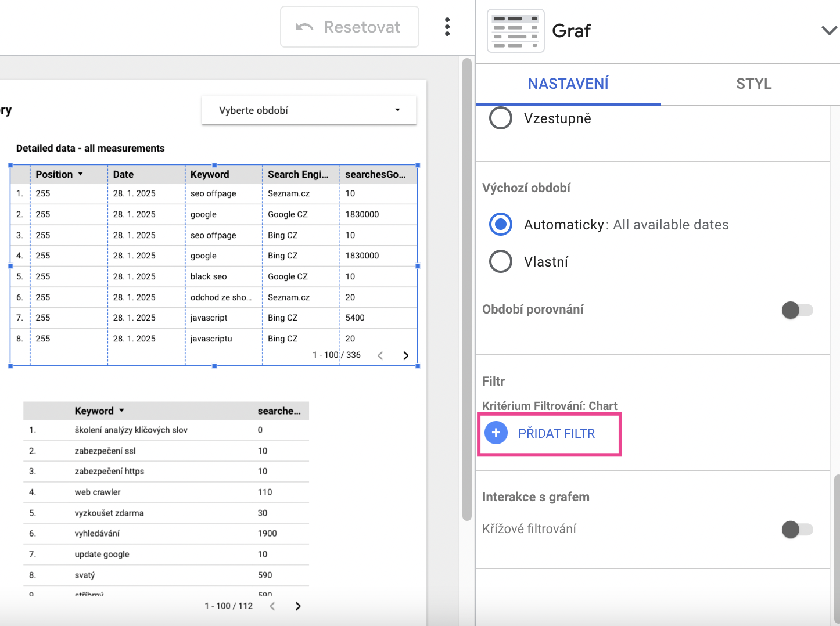Click the properties panel scrollbar thumb
Viewport: 840px width, 626px height.
[x=837, y=549]
